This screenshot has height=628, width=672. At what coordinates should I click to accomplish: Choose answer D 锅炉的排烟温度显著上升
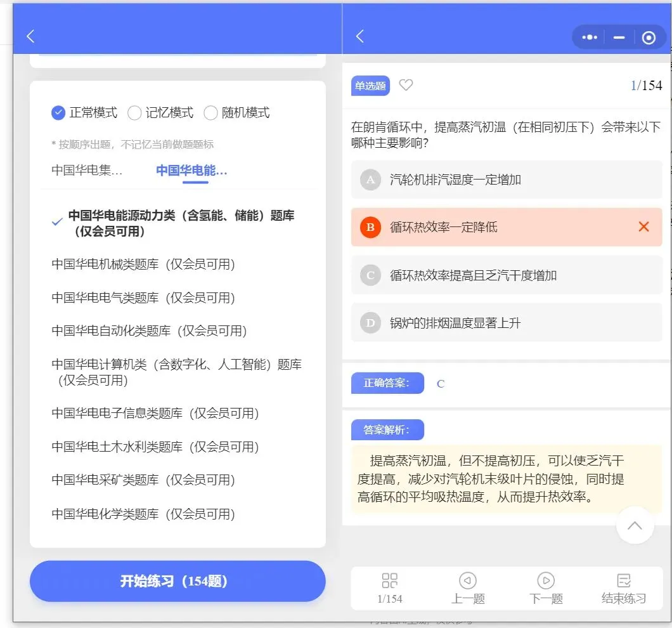[x=507, y=323]
